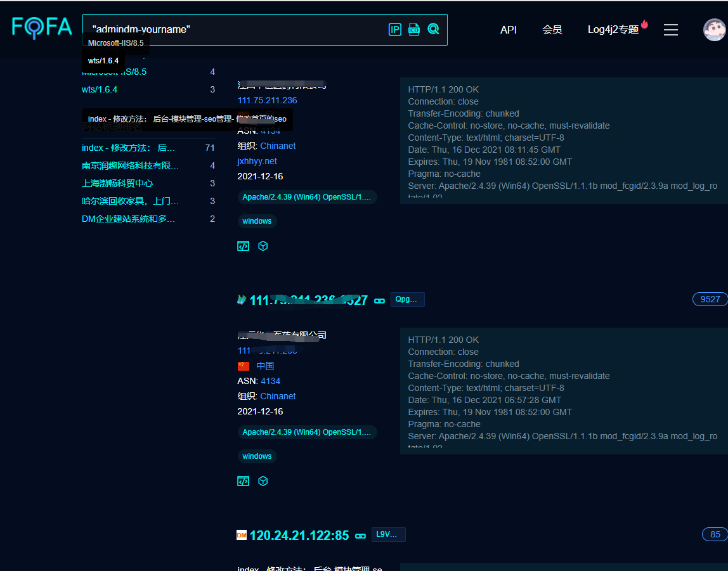Open host 120.24.21.122:85 result

[299, 536]
